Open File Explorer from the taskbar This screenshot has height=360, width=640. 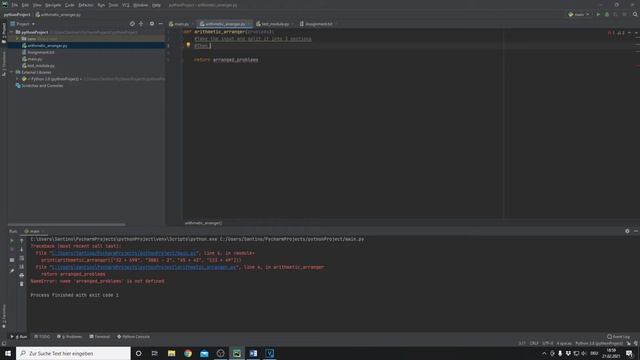pos(171,353)
